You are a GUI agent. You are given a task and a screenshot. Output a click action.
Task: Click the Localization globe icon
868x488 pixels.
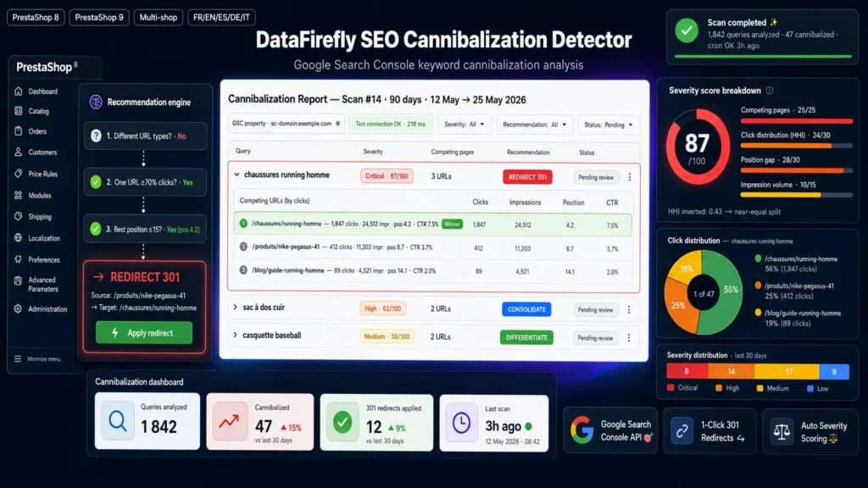tap(19, 238)
